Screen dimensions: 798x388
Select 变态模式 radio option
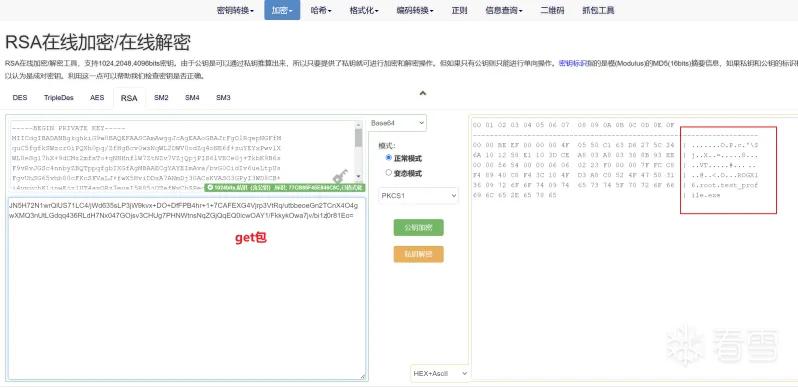click(x=389, y=173)
